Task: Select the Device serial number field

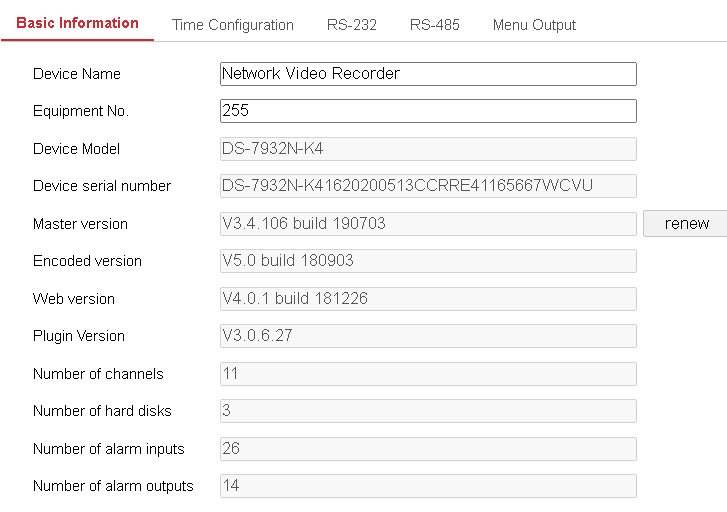Action: [427, 186]
